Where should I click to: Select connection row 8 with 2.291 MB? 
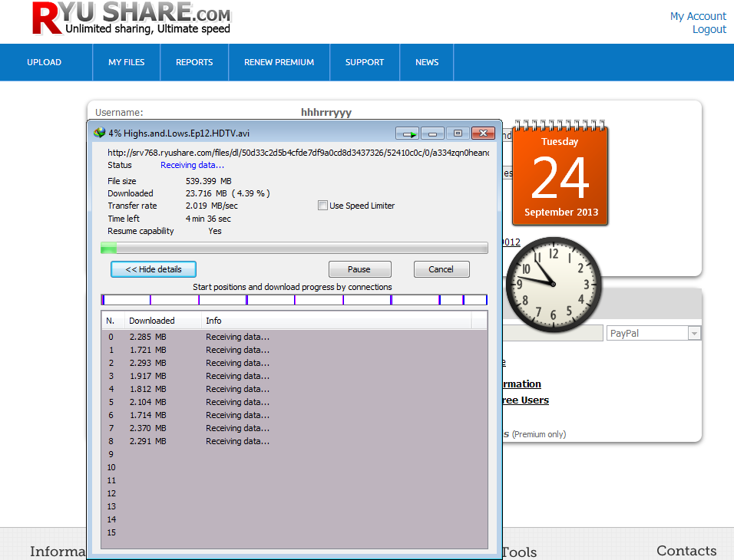pyautogui.click(x=294, y=442)
